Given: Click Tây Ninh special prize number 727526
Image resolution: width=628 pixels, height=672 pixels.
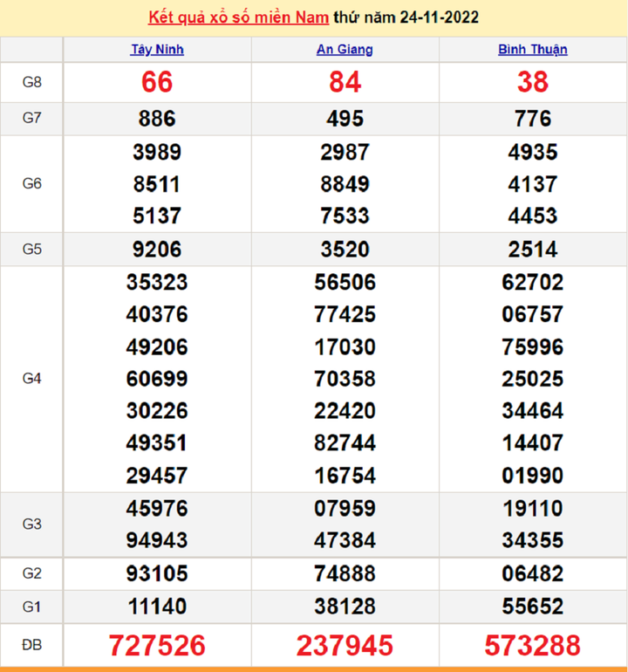Looking at the screenshot, I should click(157, 645).
